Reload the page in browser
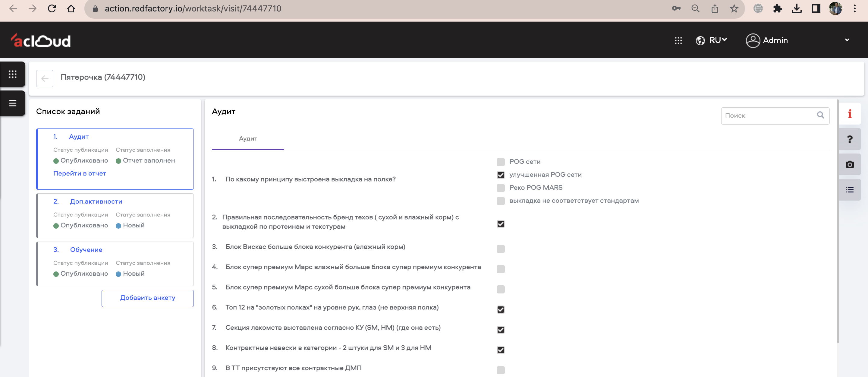 (x=52, y=8)
